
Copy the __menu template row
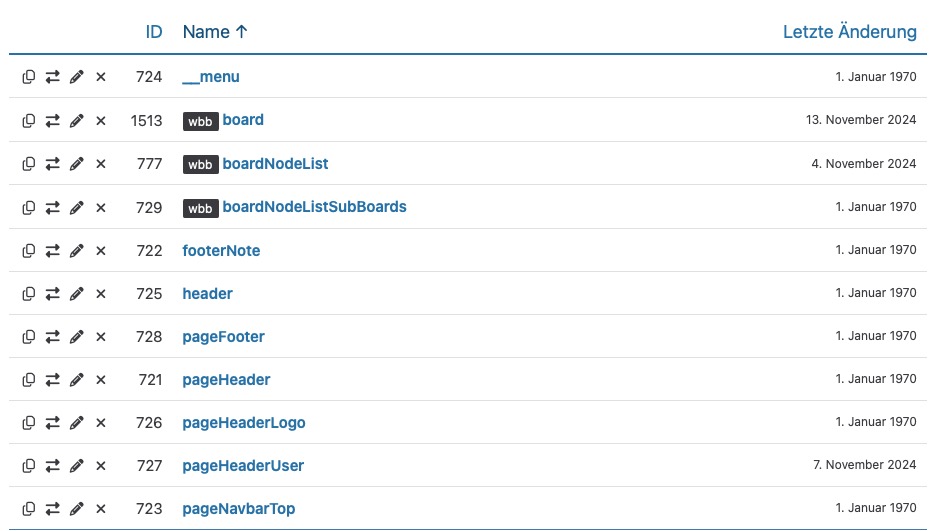coord(29,77)
